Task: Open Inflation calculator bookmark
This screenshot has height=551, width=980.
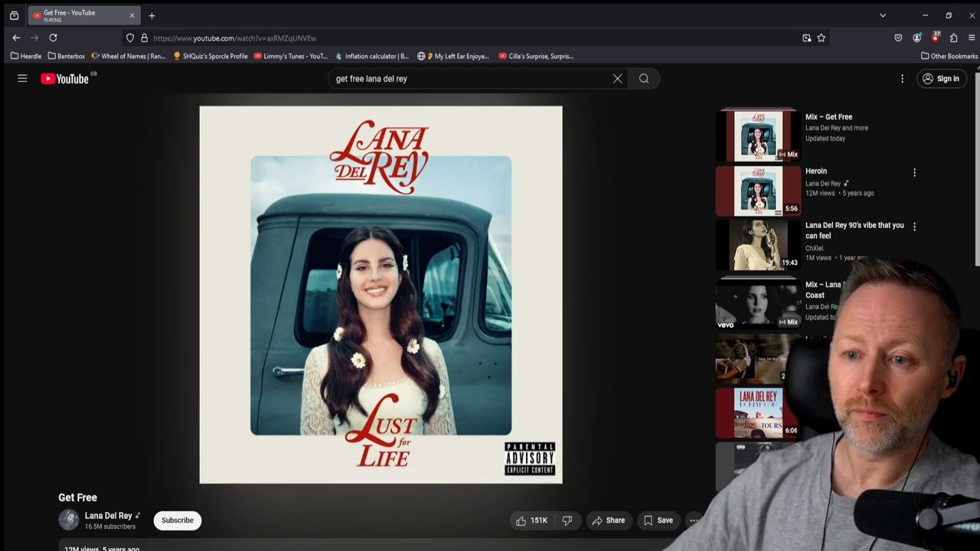Action: coord(372,56)
